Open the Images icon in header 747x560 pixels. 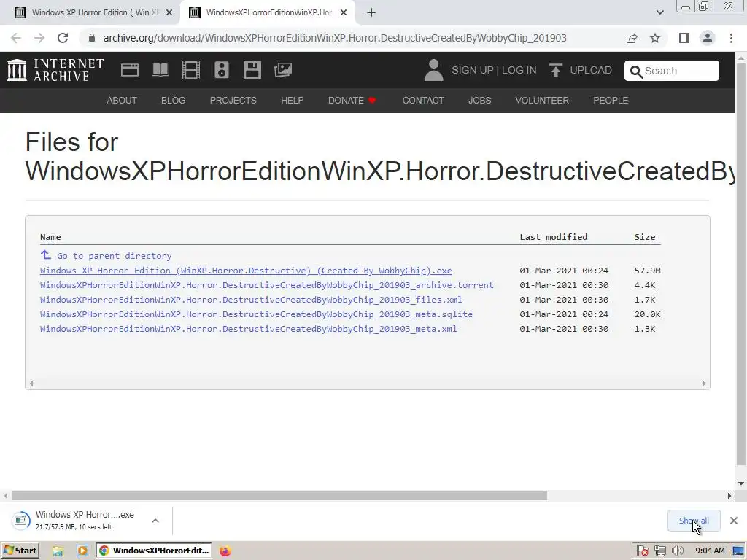coord(283,70)
